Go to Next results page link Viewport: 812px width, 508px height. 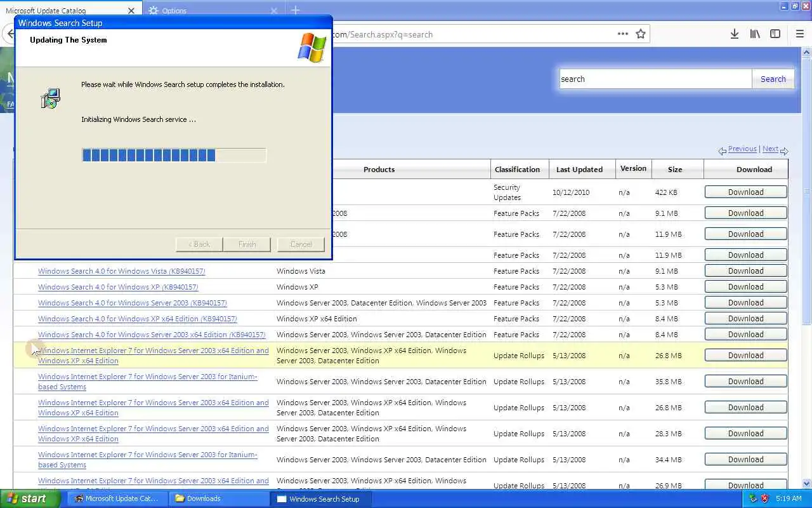point(770,149)
